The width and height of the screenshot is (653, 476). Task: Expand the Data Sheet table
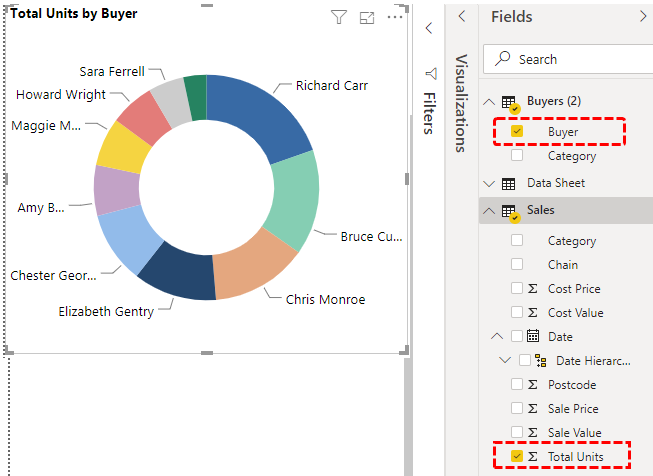pos(489,184)
